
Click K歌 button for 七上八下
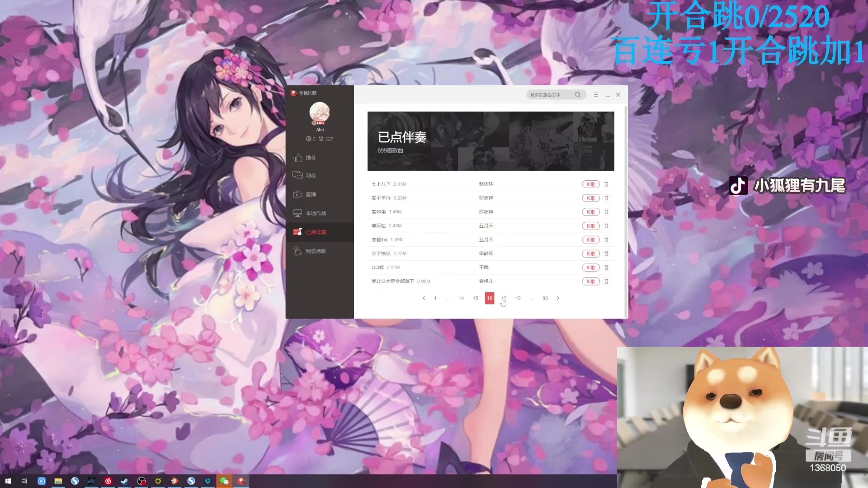591,184
